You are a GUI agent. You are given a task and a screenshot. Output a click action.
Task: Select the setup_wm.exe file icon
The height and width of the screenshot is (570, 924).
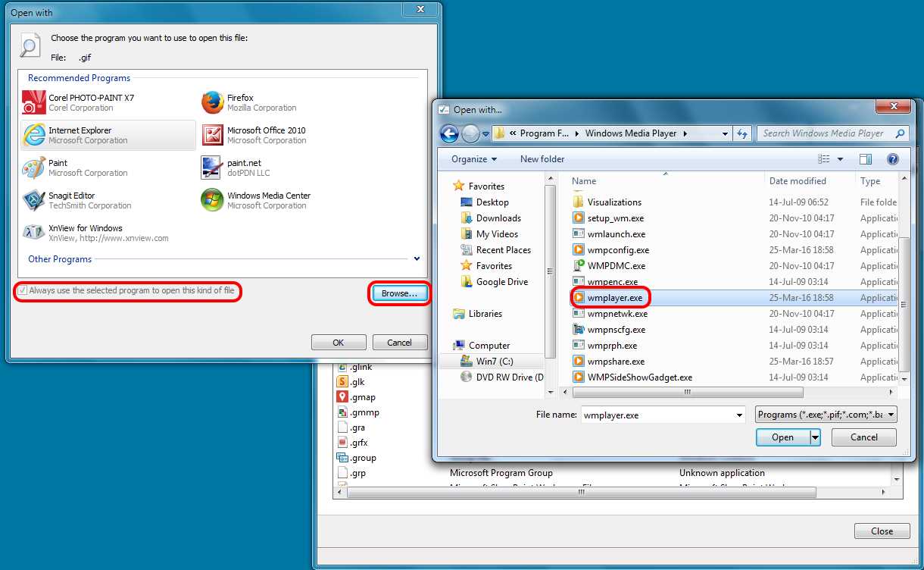click(579, 218)
